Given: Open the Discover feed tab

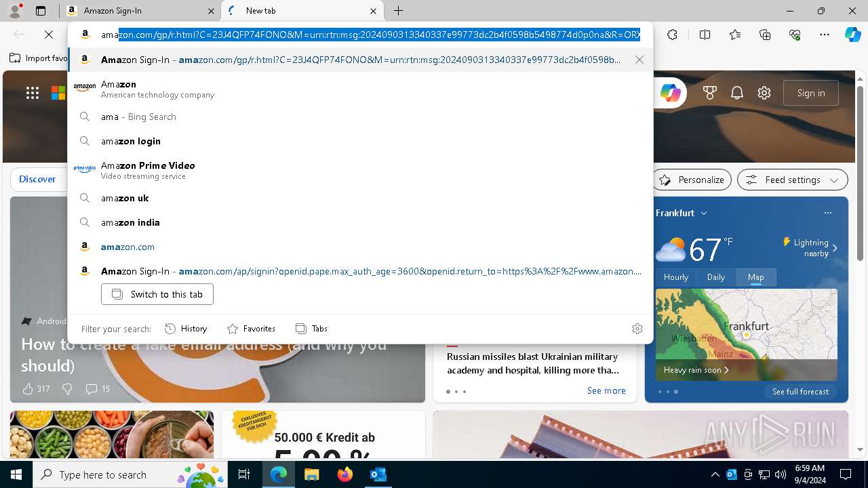Looking at the screenshot, I should click(37, 179).
